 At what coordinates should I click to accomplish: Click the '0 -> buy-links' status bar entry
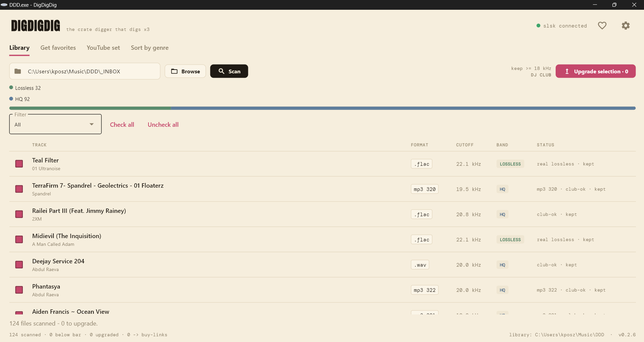click(147, 335)
